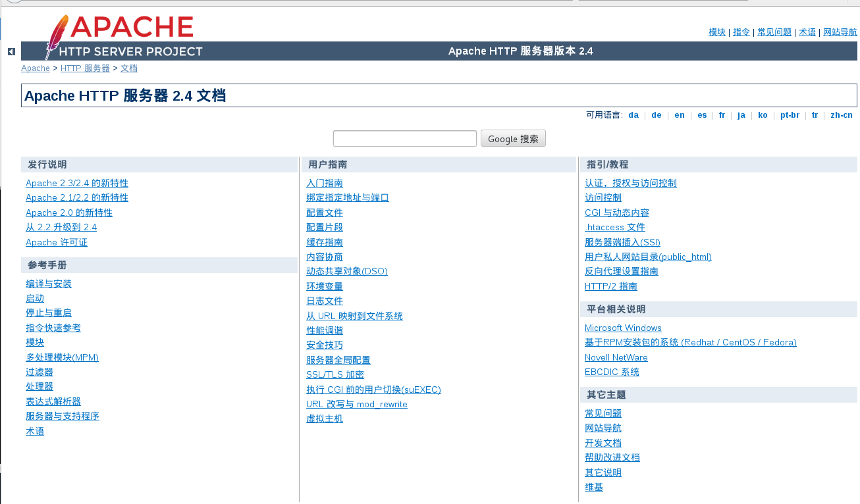
Task: Open Apache 2.1/2.2 的新特性
Action: click(77, 197)
